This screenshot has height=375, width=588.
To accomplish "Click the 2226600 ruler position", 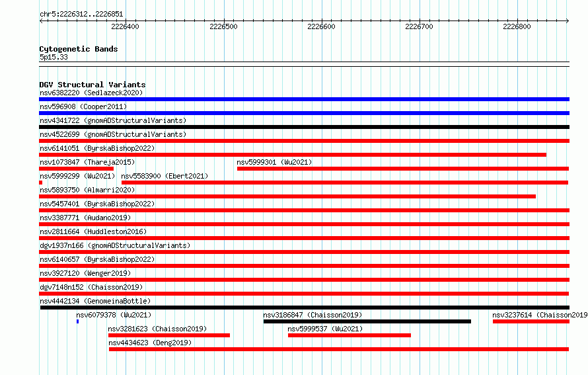I will click(x=321, y=26).
